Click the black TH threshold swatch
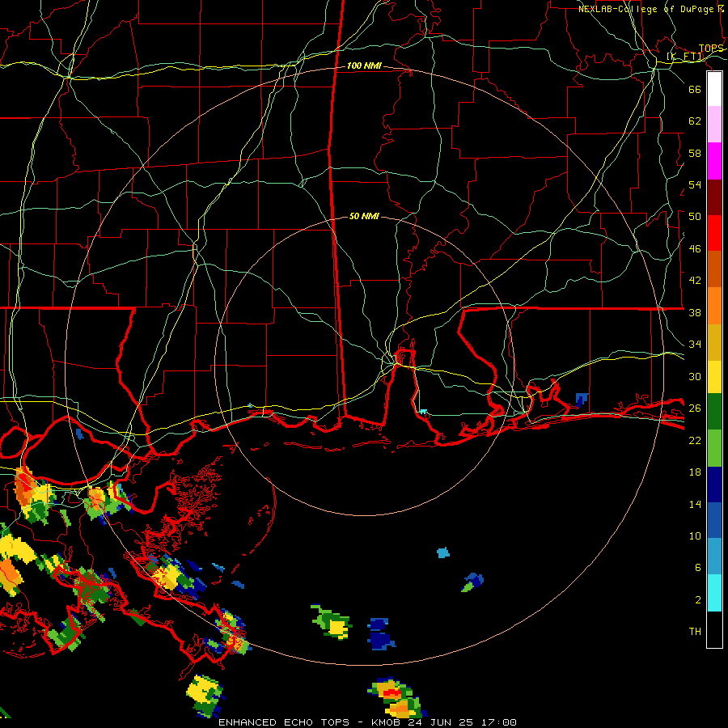Image resolution: width=728 pixels, height=728 pixels. (x=714, y=629)
